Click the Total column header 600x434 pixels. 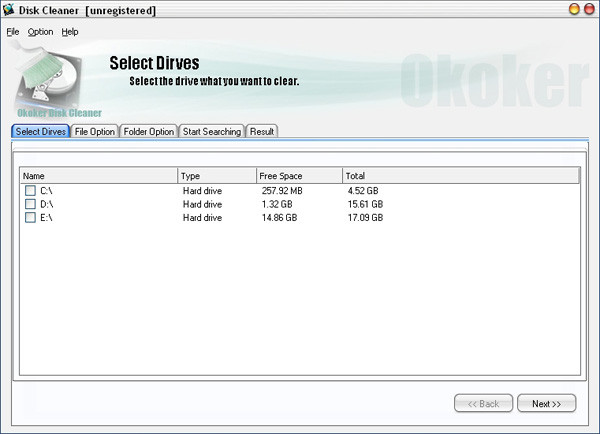coord(461,176)
